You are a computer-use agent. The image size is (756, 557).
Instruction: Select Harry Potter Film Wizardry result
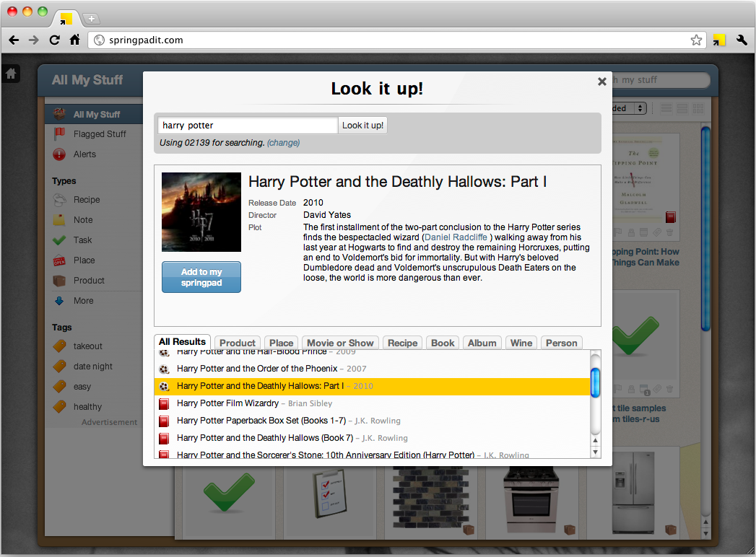372,404
